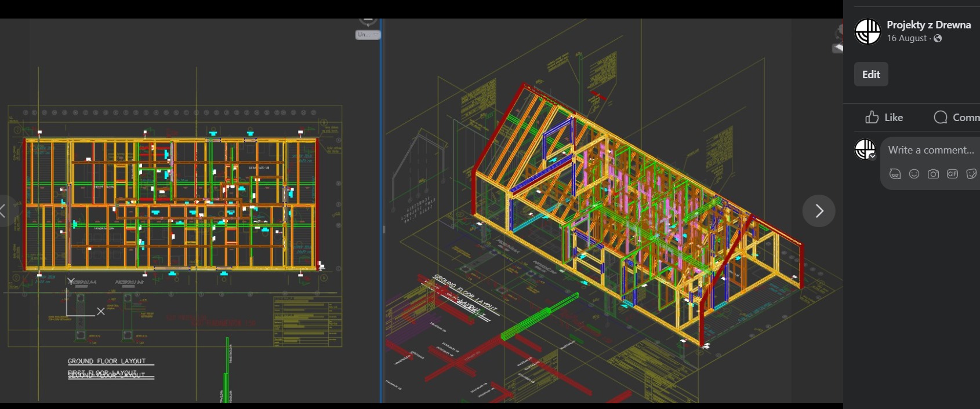Click the Projekty z Drewna page name
This screenshot has width=980, height=409.
(928, 25)
